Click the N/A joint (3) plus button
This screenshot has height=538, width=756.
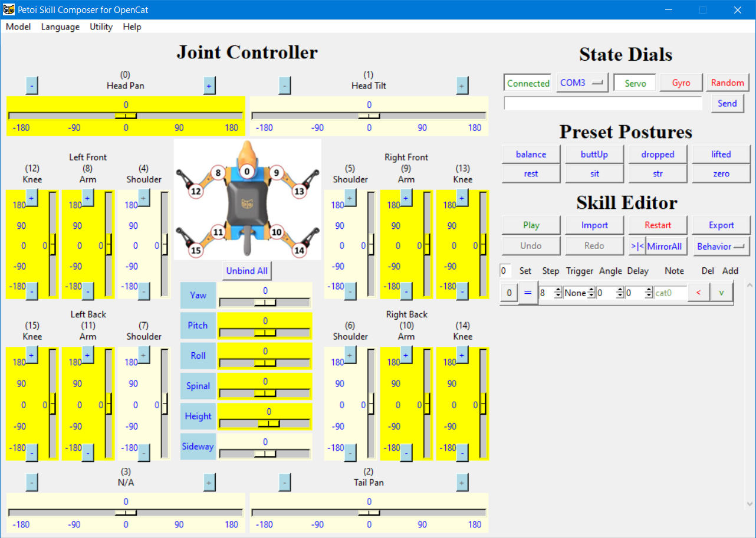[209, 483]
